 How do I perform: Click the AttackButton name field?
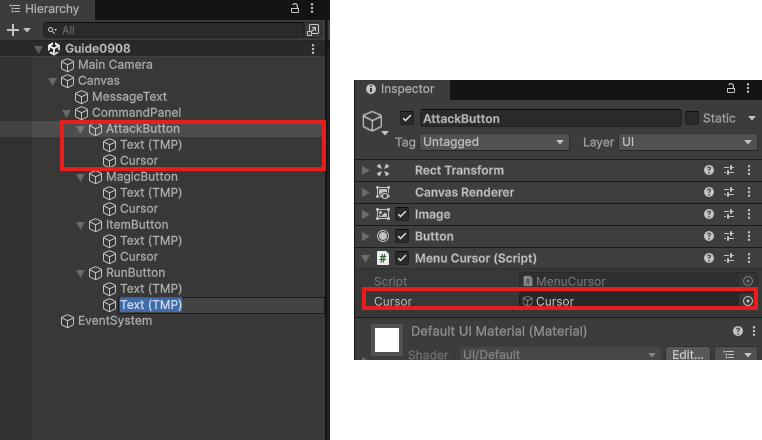tap(551, 119)
